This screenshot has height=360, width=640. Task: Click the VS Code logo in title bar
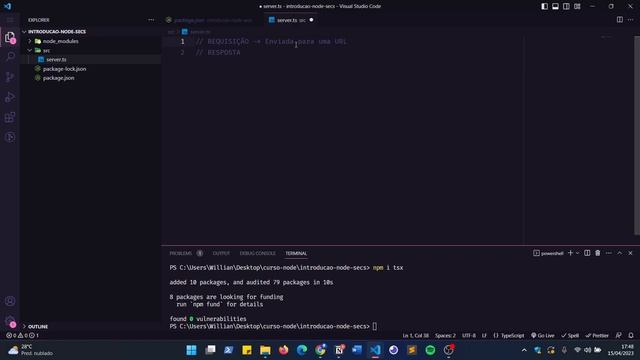pos(8,6)
